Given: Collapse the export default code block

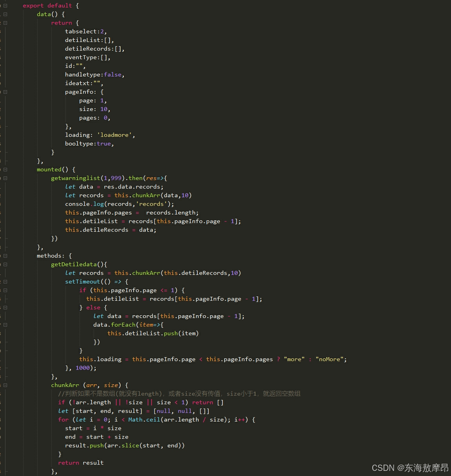Looking at the screenshot, I should (5, 5).
